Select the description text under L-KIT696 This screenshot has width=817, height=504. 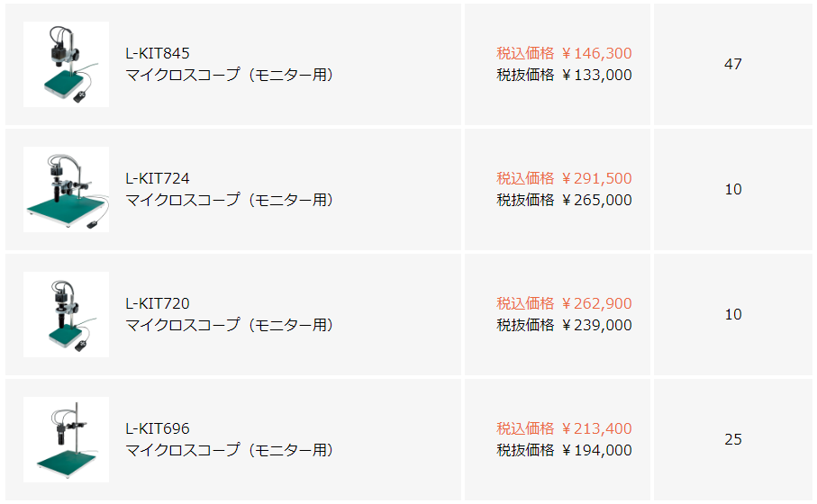click(229, 450)
